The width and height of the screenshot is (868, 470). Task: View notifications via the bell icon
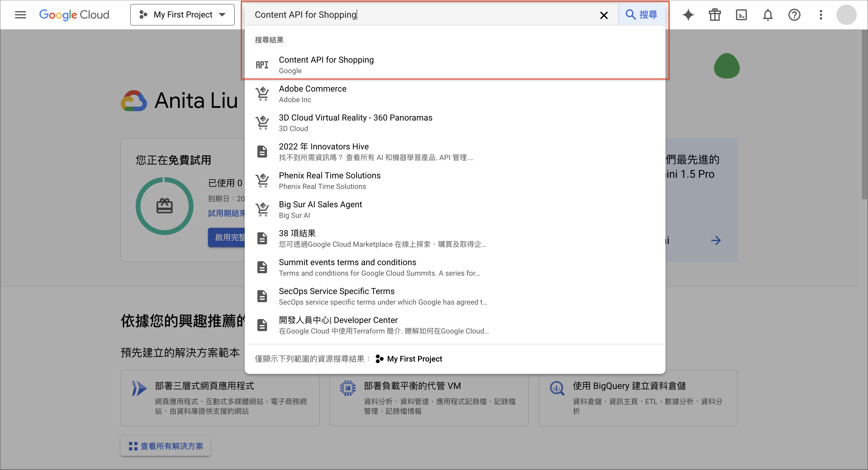(768, 14)
